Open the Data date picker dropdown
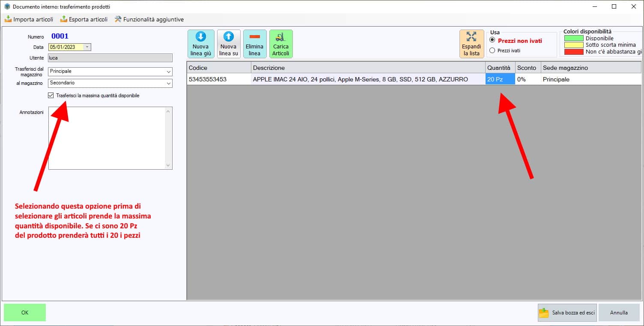The image size is (644, 326). click(87, 47)
